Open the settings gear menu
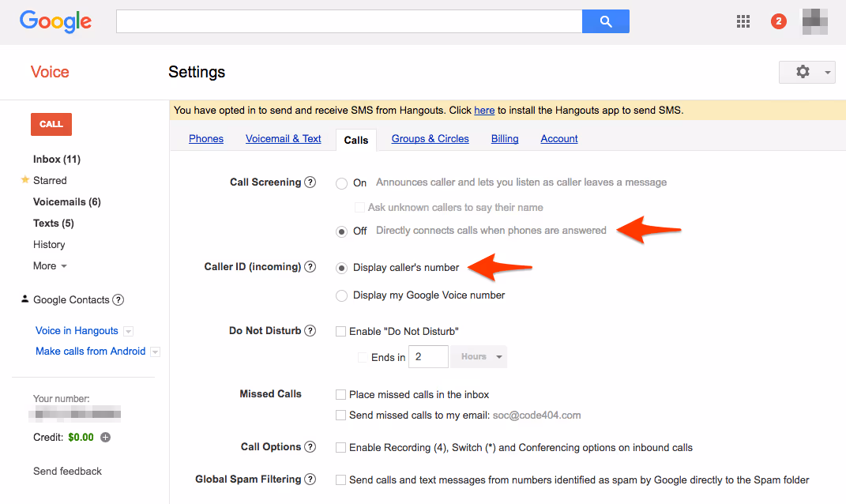This screenshot has width=846, height=504. tap(807, 72)
